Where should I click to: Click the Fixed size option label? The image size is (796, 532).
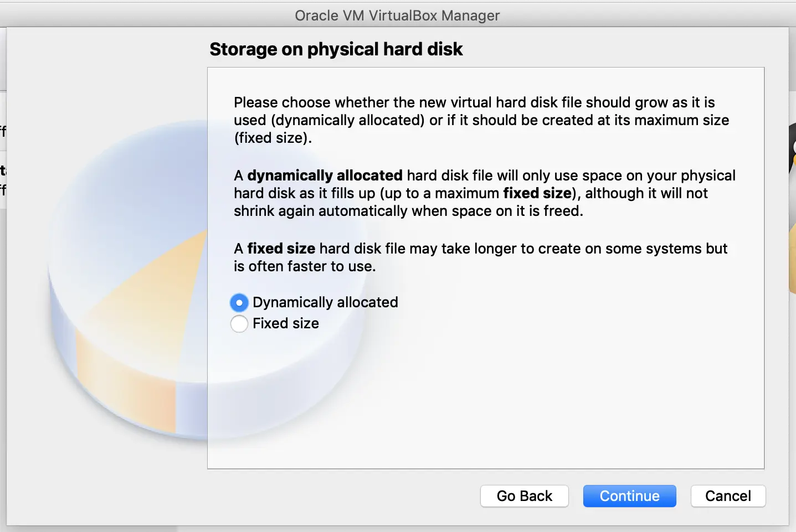[285, 323]
